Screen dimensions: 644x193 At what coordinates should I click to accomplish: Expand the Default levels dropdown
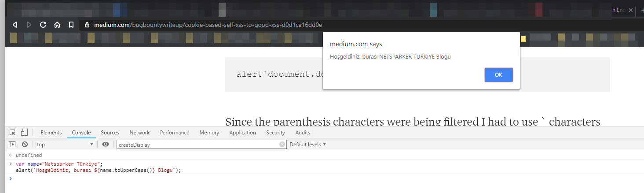tap(308, 145)
